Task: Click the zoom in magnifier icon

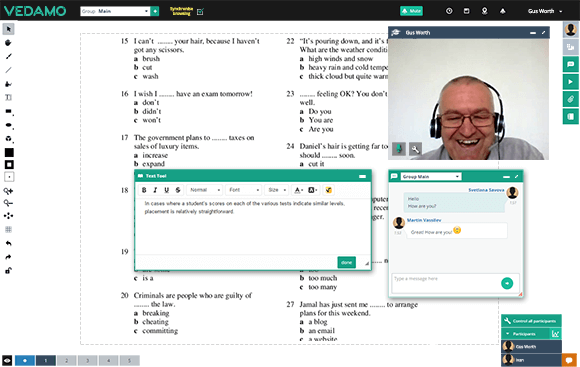Action: click(x=8, y=191)
